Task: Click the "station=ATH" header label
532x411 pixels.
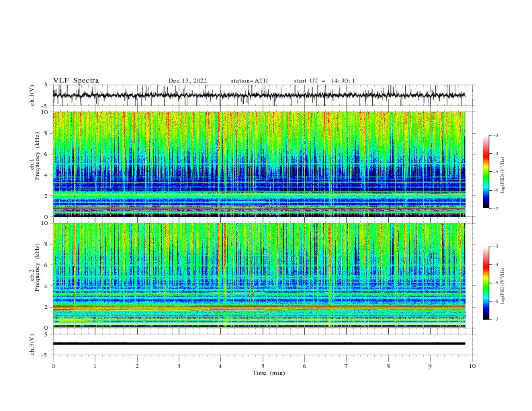Action: [249, 81]
